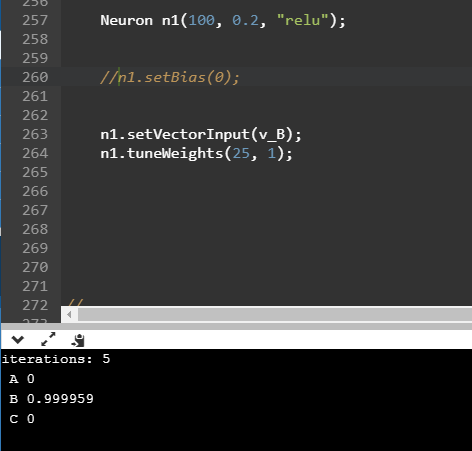Click line number 264 in the gutter
Image resolution: width=472 pixels, height=451 pixels.
[35, 154]
